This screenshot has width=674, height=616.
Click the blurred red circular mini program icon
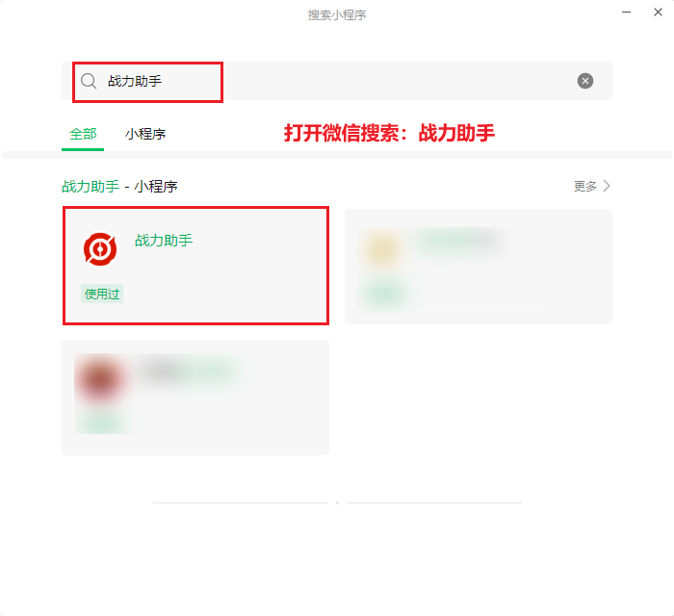coord(100,380)
